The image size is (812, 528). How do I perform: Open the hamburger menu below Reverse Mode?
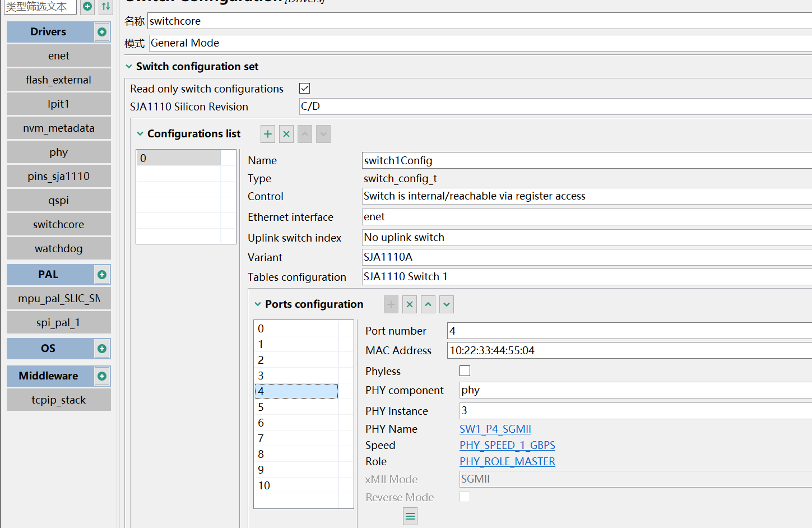coord(410,516)
